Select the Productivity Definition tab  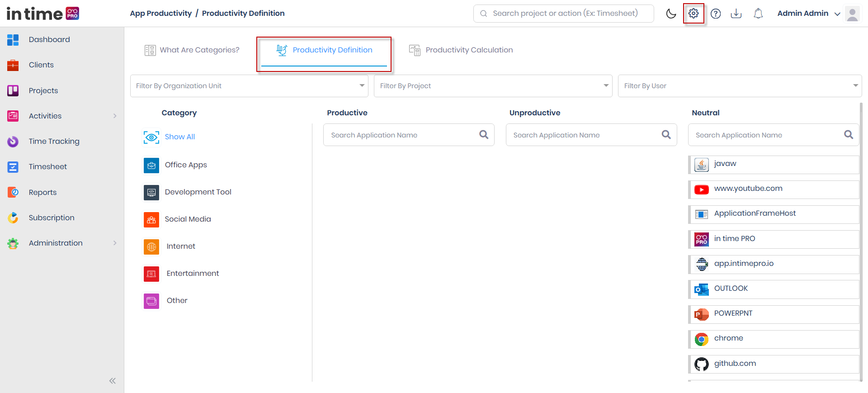click(324, 50)
